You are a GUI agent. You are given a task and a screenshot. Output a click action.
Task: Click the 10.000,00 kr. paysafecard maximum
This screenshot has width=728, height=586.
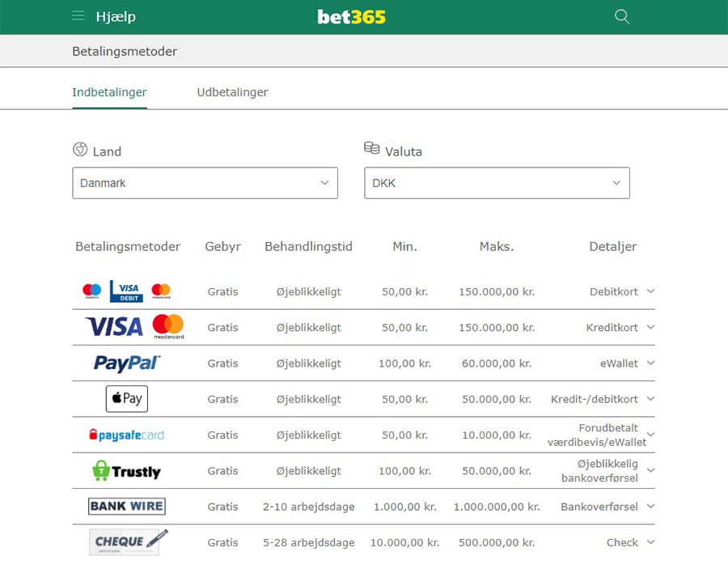point(497,435)
